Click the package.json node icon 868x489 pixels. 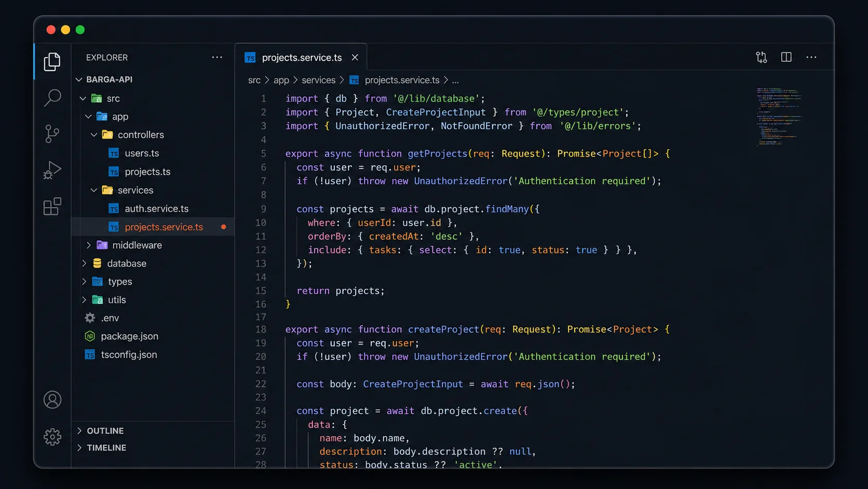(90, 336)
